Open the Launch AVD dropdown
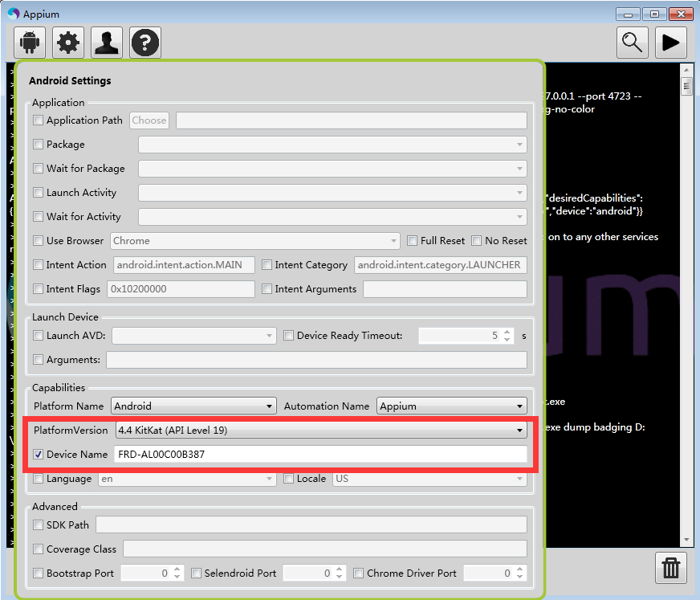Viewport: 700px width, 600px height. click(x=194, y=336)
